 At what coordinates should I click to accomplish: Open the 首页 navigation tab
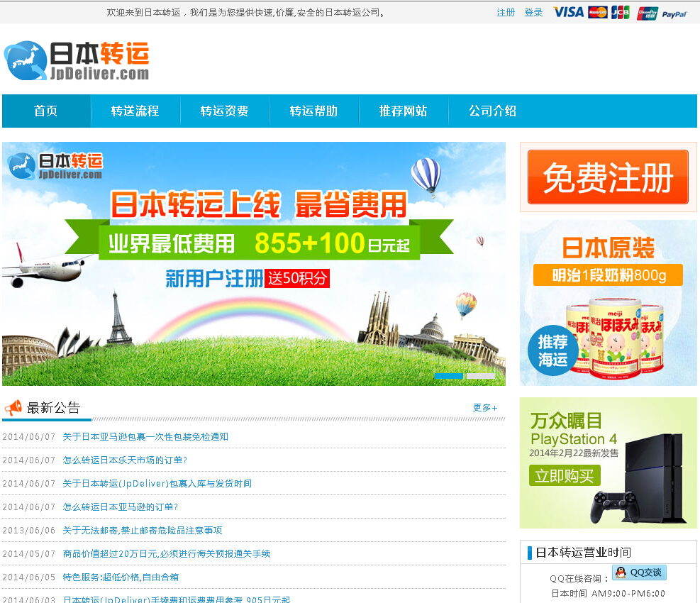(x=46, y=111)
